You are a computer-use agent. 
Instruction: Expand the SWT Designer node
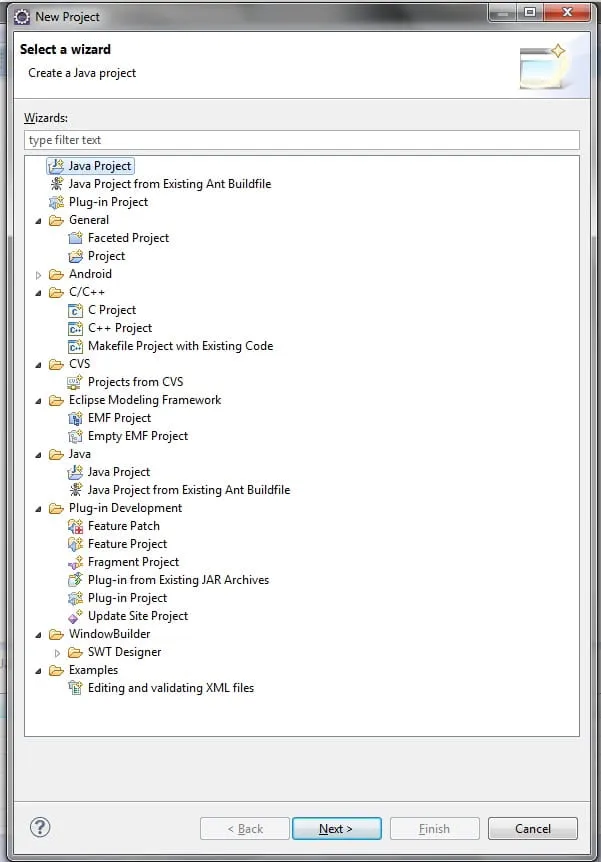(58, 652)
